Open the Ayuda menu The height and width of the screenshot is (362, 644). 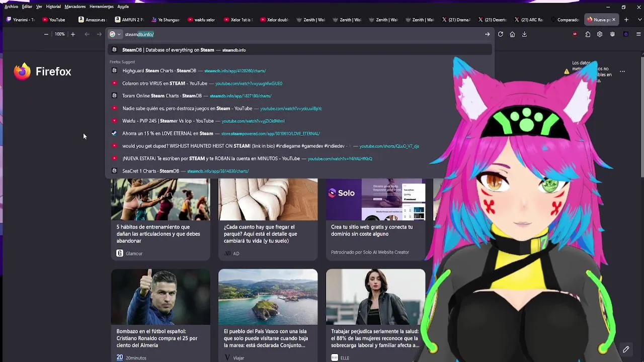pyautogui.click(x=123, y=7)
